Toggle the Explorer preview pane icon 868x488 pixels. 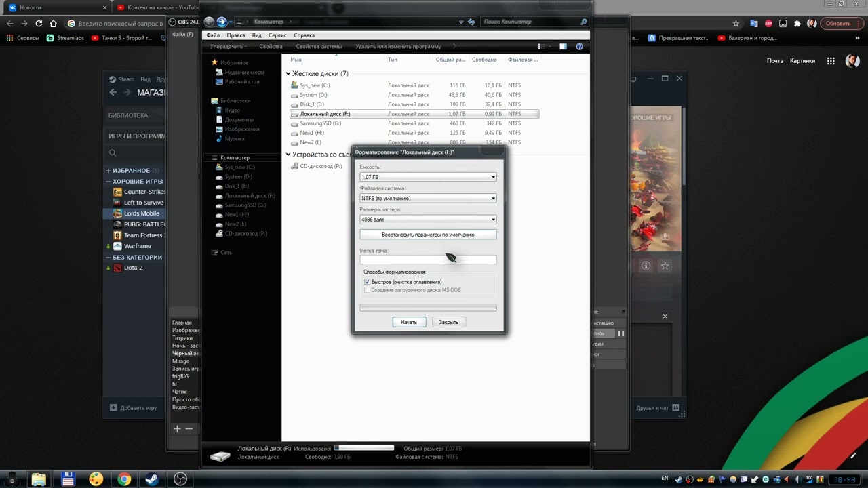(563, 47)
